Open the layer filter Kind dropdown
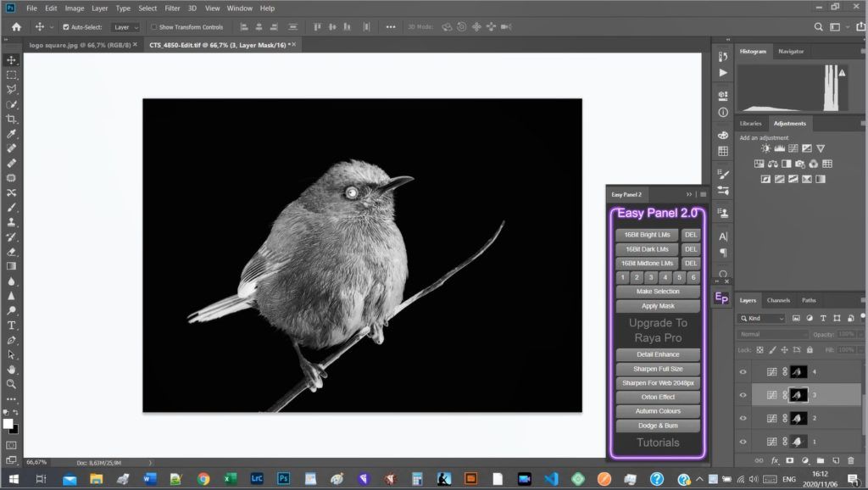Screen dimensions: 868x490 pyautogui.click(x=762, y=319)
